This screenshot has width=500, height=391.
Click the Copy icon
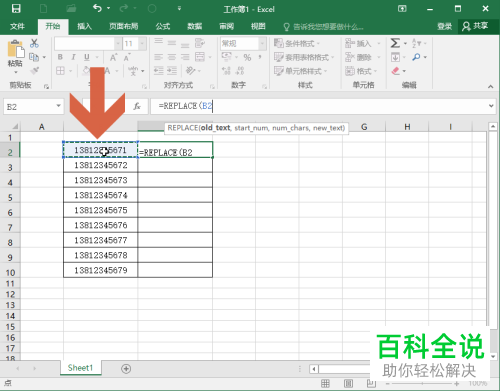point(34,57)
